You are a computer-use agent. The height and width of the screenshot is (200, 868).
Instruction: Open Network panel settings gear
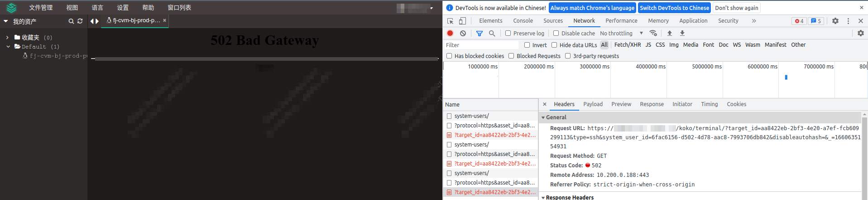pyautogui.click(x=861, y=33)
